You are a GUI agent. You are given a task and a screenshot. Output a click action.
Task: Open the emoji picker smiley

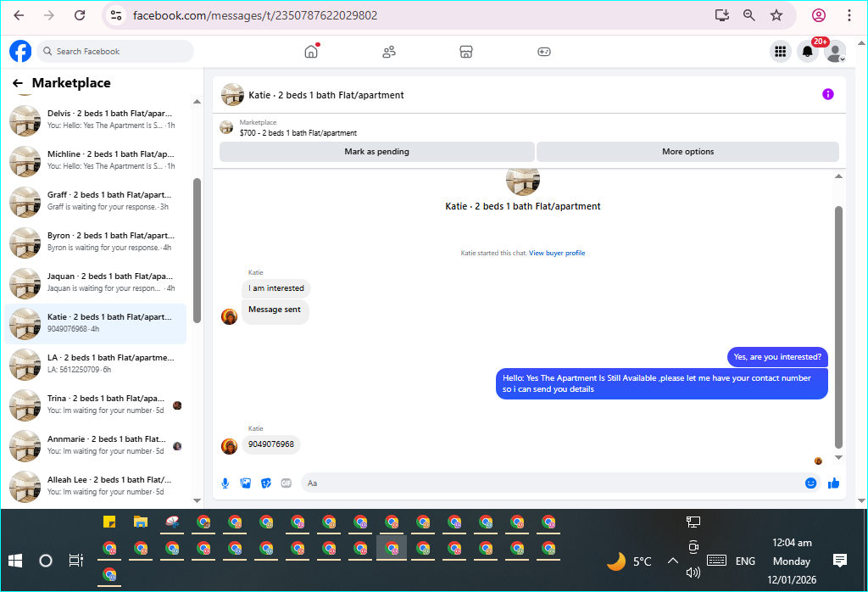coord(810,483)
